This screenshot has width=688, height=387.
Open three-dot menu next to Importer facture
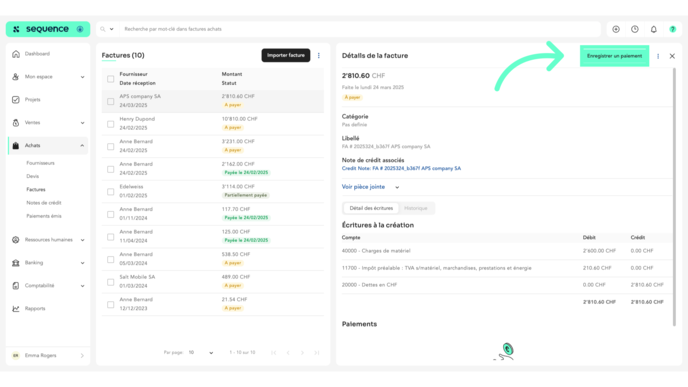click(x=319, y=55)
